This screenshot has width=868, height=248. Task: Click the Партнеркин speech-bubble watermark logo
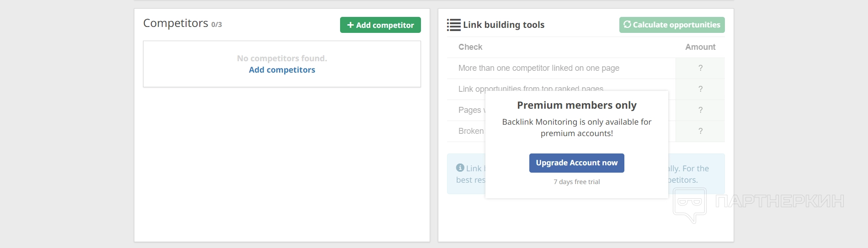(690, 204)
